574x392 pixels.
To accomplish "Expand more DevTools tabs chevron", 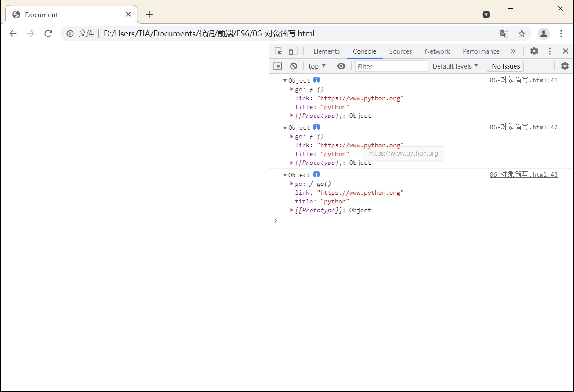I will point(513,51).
